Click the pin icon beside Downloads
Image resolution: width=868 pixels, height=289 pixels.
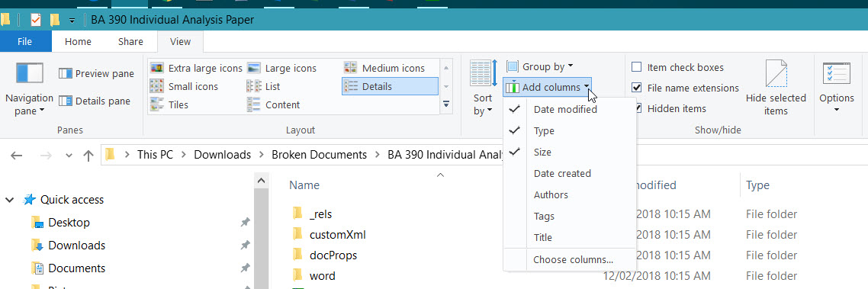click(x=245, y=246)
